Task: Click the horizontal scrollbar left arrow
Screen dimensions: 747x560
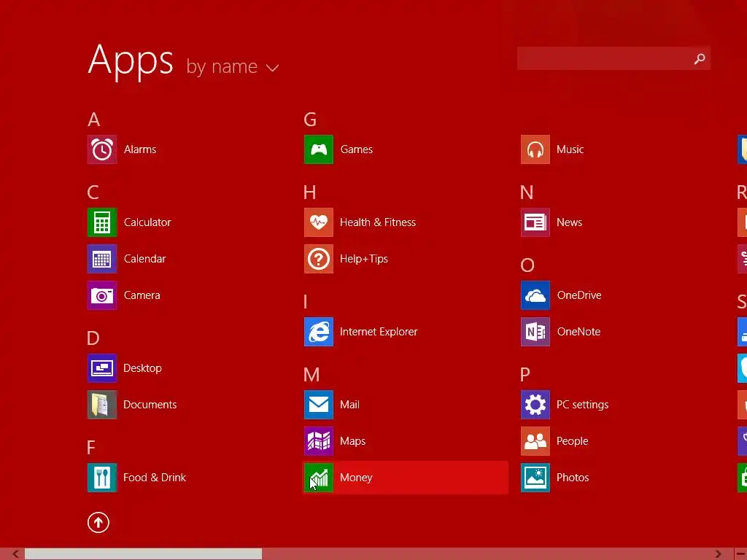Action: pos(16,554)
